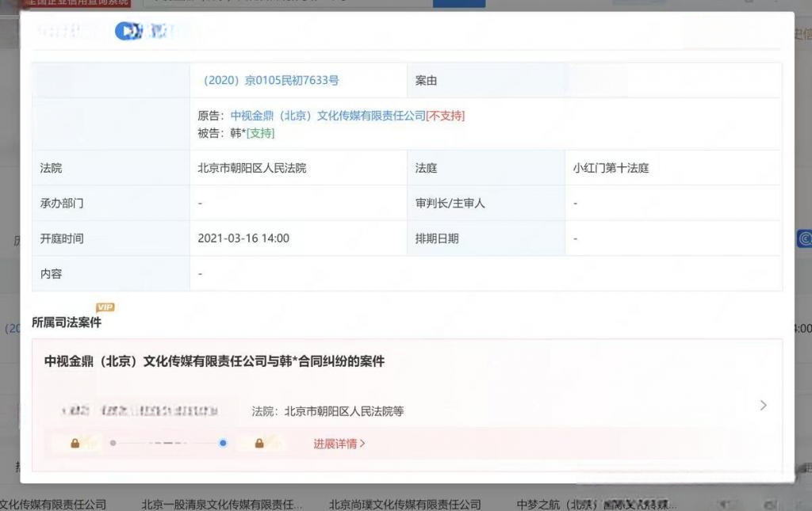The image size is (812, 511).
Task: Click the 进展详情 link
Action: [339, 443]
